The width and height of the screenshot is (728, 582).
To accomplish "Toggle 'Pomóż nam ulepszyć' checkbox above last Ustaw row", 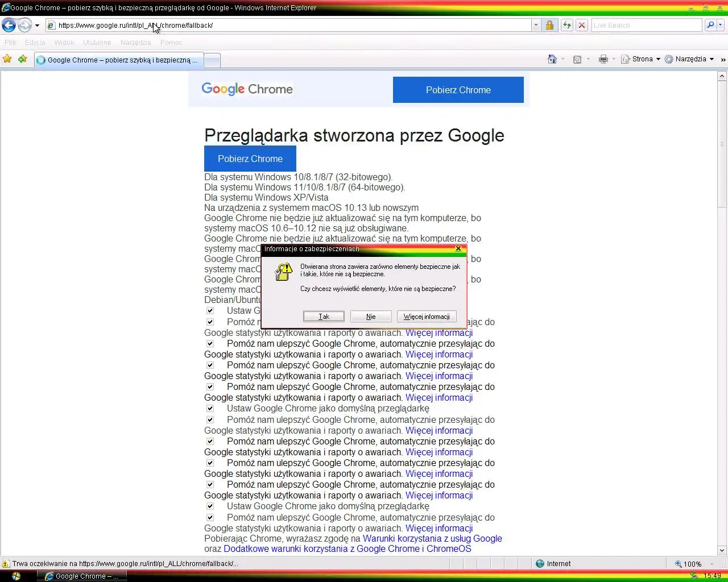I will pyautogui.click(x=210, y=485).
